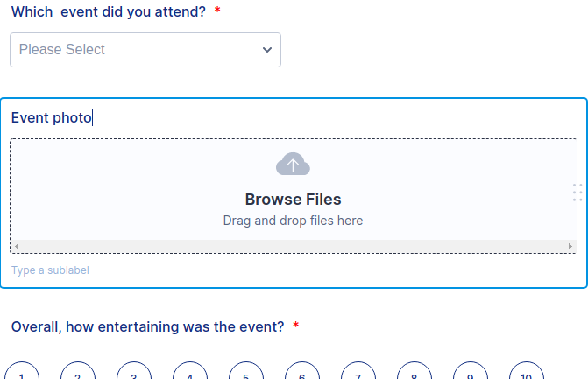Select rating 9 radio button
Image resolution: width=588 pixels, height=379 pixels.
tap(471, 374)
